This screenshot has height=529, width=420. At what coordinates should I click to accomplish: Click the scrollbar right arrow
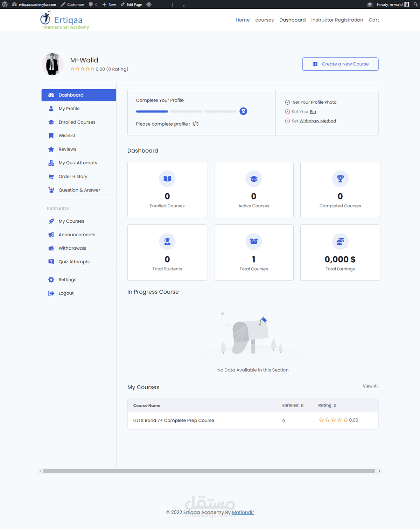(379, 471)
